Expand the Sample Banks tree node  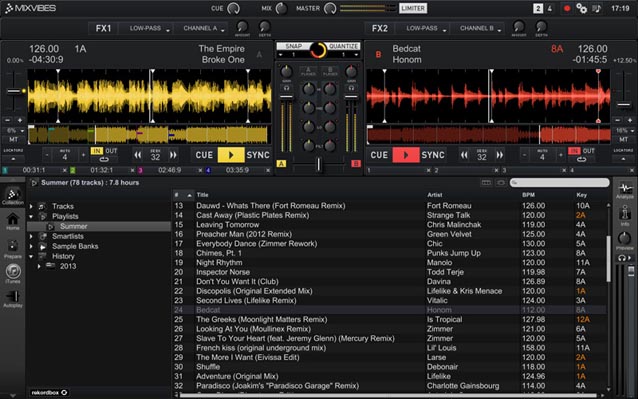click(x=31, y=246)
